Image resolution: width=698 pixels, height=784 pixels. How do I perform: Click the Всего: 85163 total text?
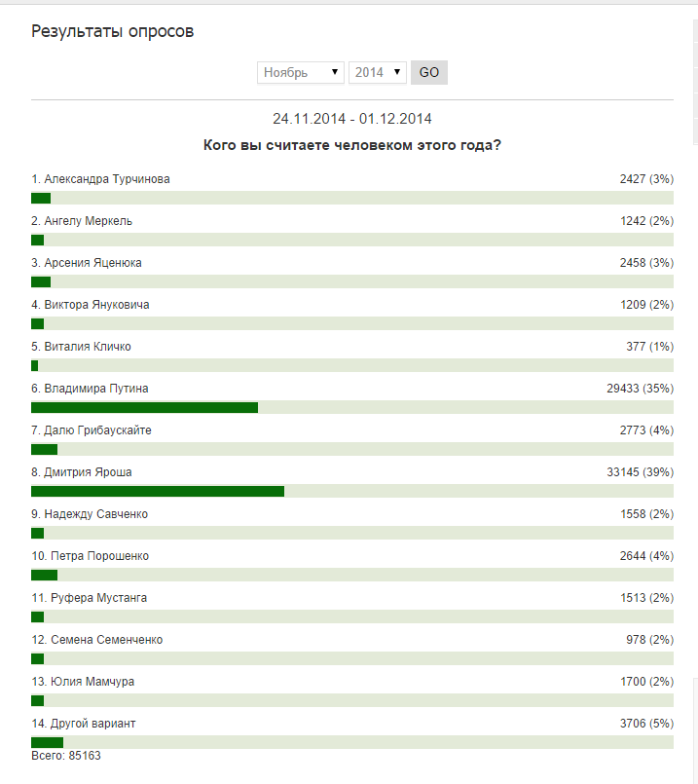[66, 756]
